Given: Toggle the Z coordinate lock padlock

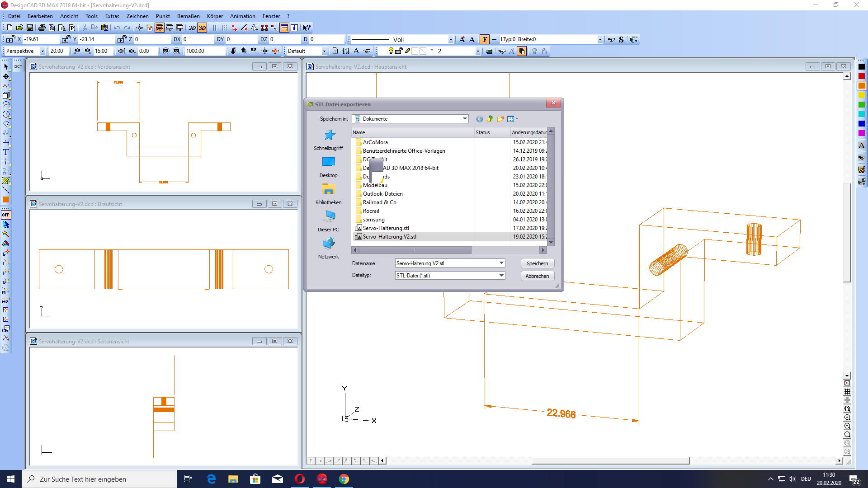Looking at the screenshot, I should [122, 39].
